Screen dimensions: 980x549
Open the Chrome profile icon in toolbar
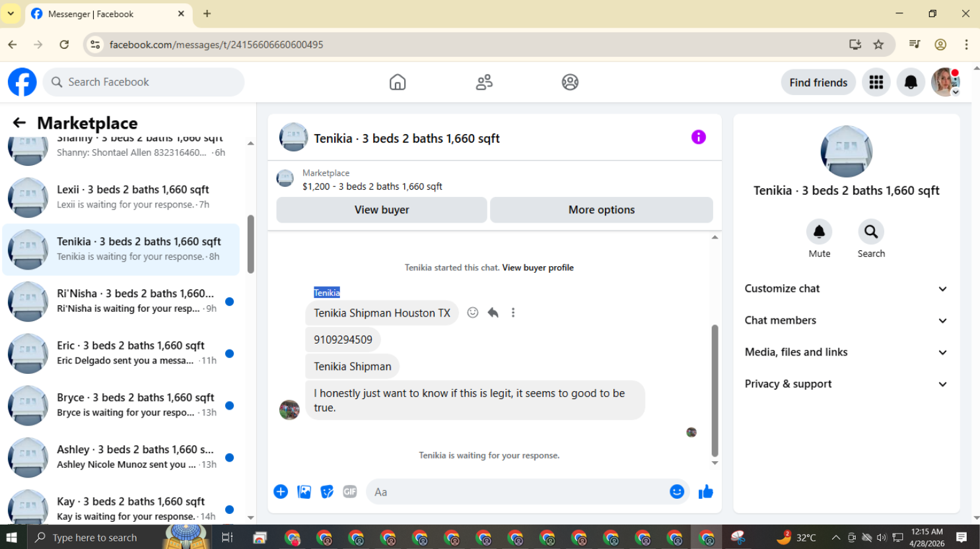[x=940, y=44]
